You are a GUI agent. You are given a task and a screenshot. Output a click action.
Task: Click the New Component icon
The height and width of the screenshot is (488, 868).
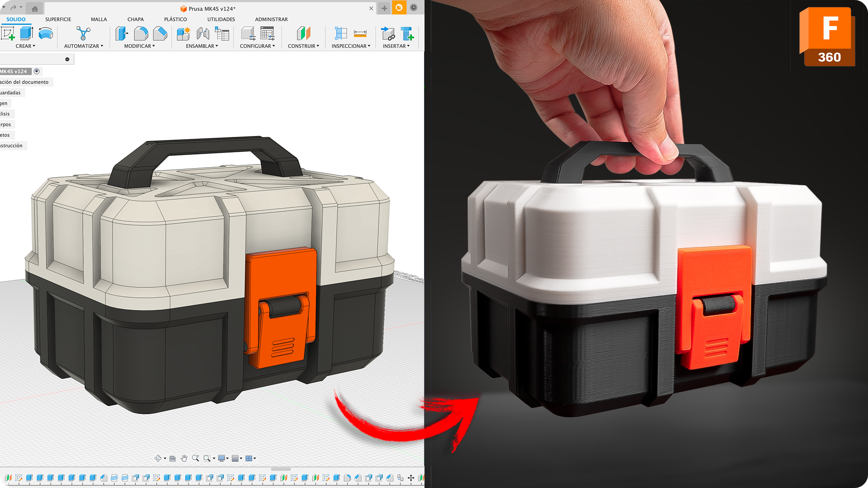183,33
